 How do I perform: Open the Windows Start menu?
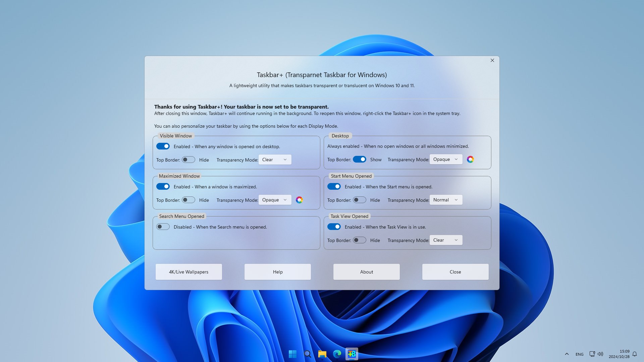(x=292, y=354)
